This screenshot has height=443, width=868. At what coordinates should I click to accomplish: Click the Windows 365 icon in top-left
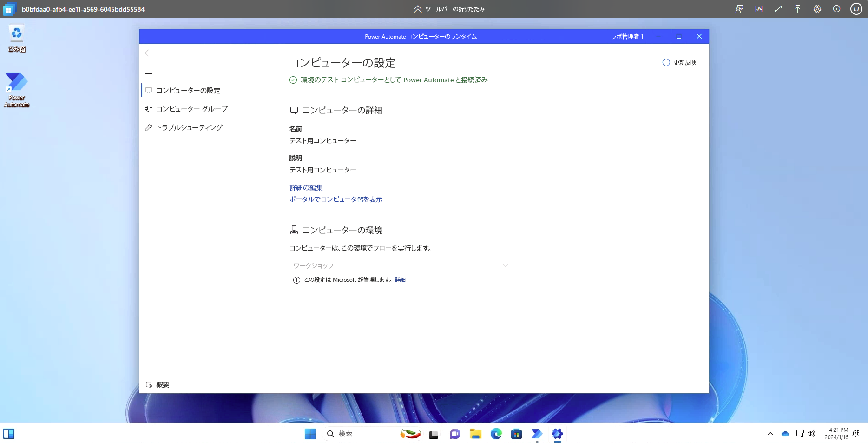(9, 9)
